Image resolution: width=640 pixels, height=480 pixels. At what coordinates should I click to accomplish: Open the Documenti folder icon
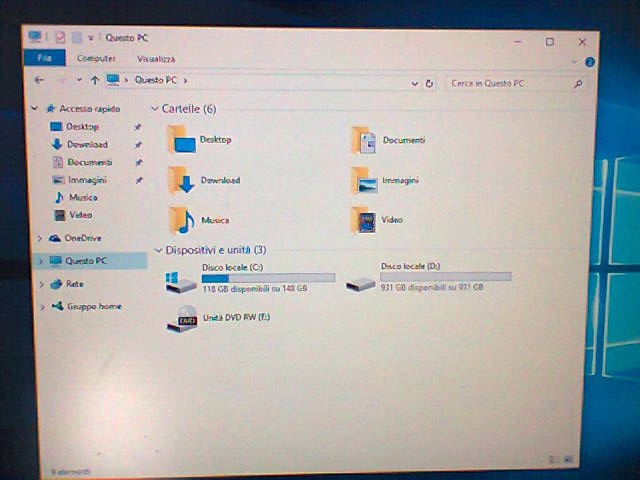(x=364, y=141)
